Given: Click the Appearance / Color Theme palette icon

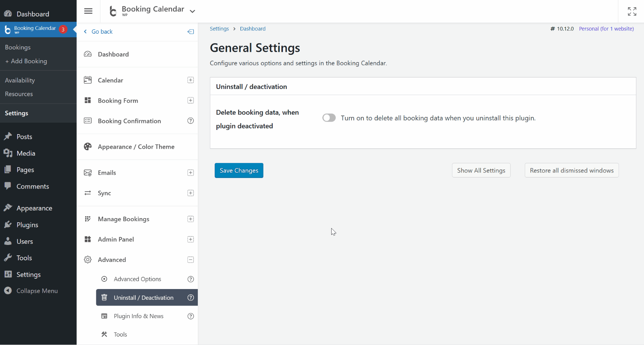Looking at the screenshot, I should coord(88,146).
